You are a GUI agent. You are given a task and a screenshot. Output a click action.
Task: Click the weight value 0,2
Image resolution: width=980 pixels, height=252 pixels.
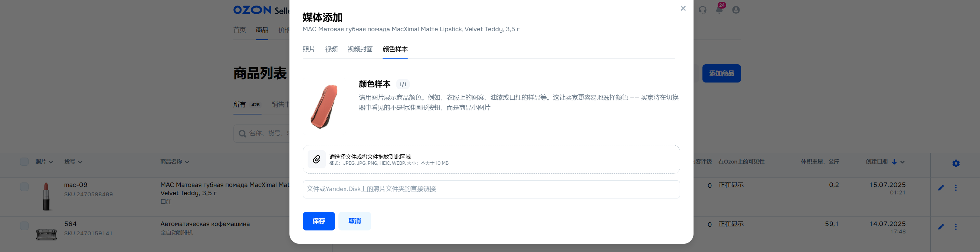pos(834,185)
